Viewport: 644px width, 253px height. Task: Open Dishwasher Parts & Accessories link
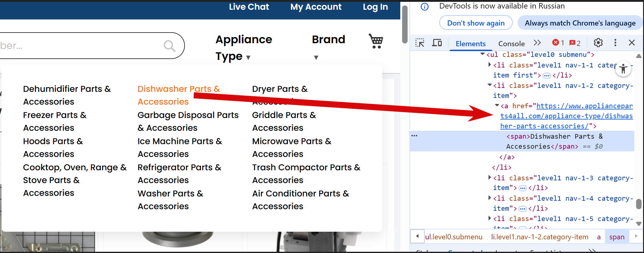point(179,95)
